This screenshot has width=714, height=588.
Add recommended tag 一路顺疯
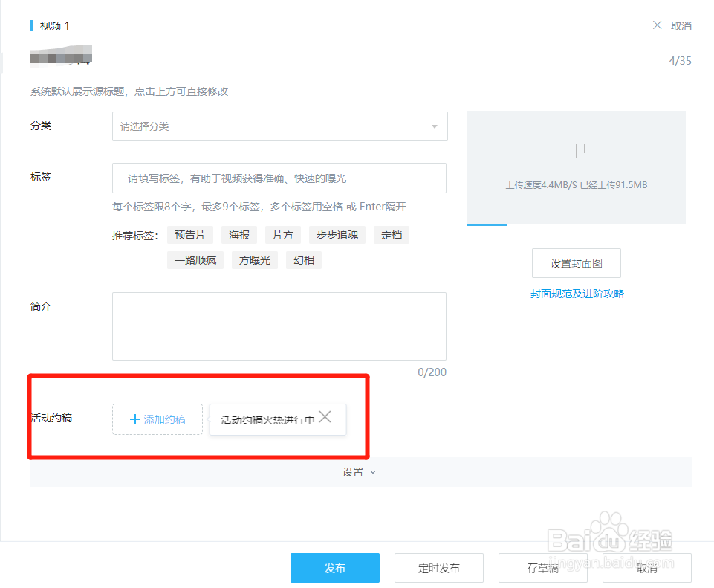pos(195,260)
